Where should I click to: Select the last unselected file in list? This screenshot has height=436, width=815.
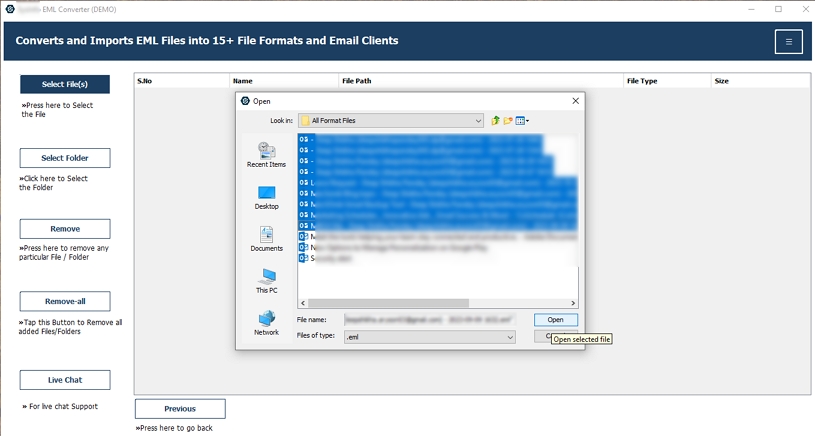click(326, 258)
